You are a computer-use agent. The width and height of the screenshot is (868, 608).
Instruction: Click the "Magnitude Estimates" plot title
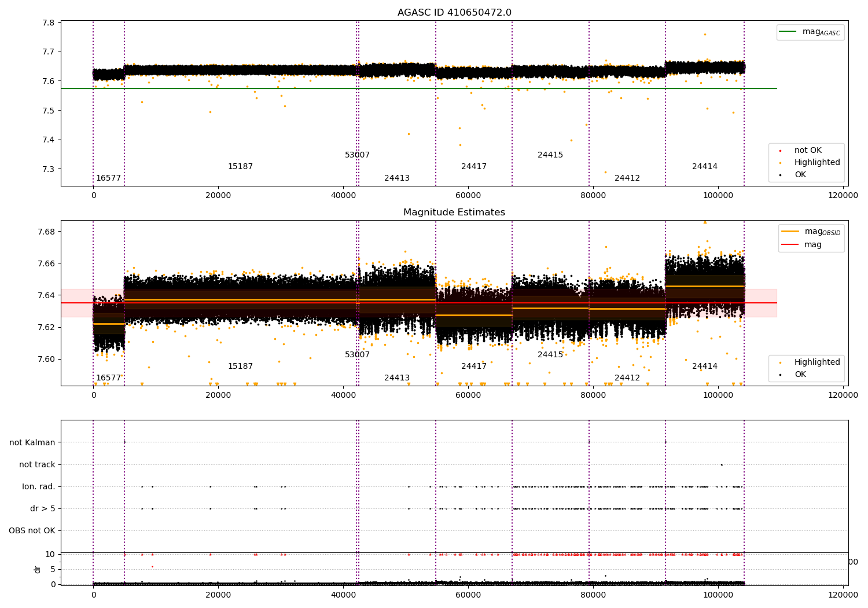pos(454,213)
